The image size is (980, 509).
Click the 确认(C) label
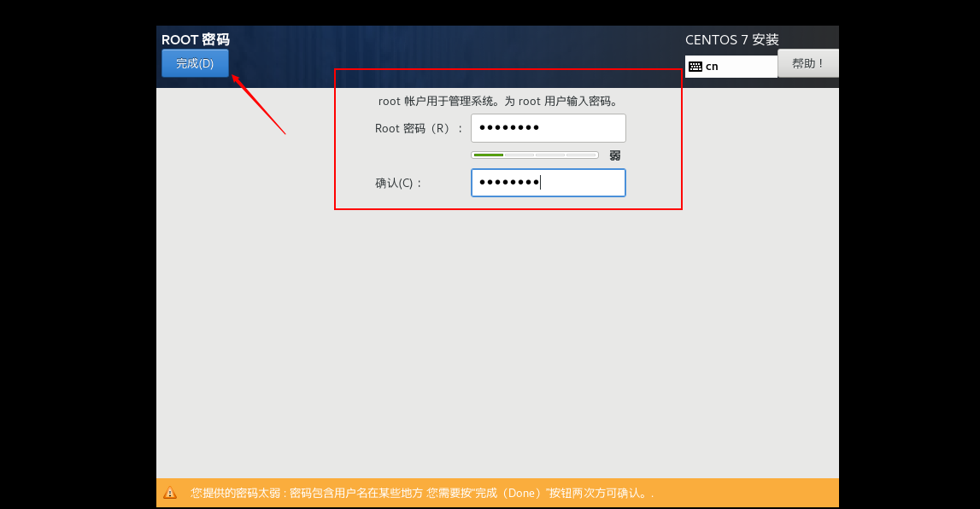398,183
